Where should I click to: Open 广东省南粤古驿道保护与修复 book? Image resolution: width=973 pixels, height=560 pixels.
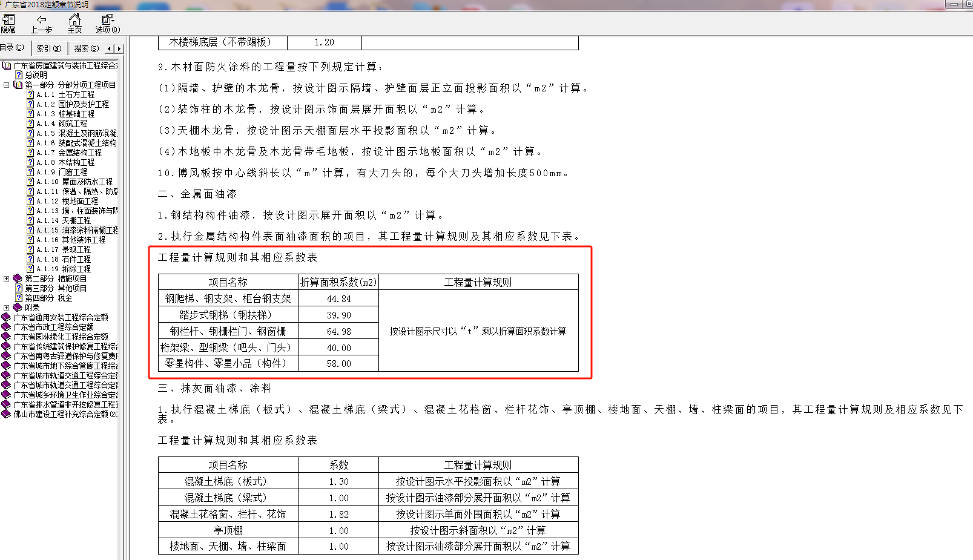pyautogui.click(x=65, y=356)
